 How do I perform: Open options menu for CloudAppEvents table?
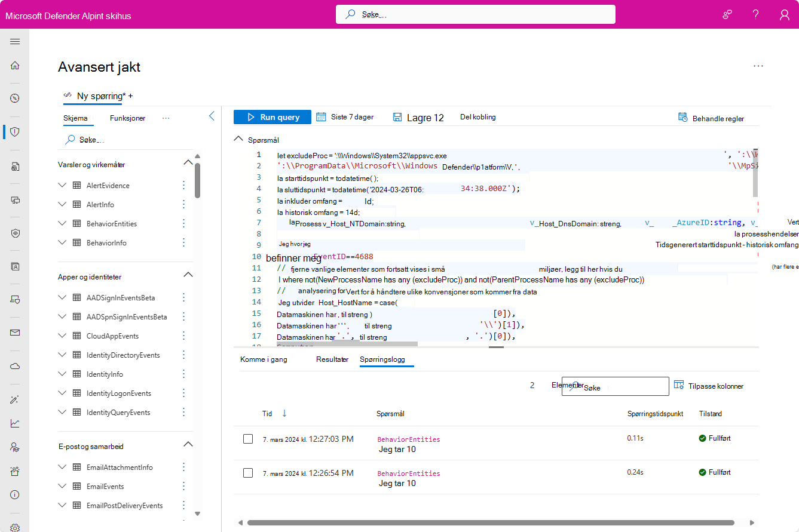pyautogui.click(x=183, y=336)
